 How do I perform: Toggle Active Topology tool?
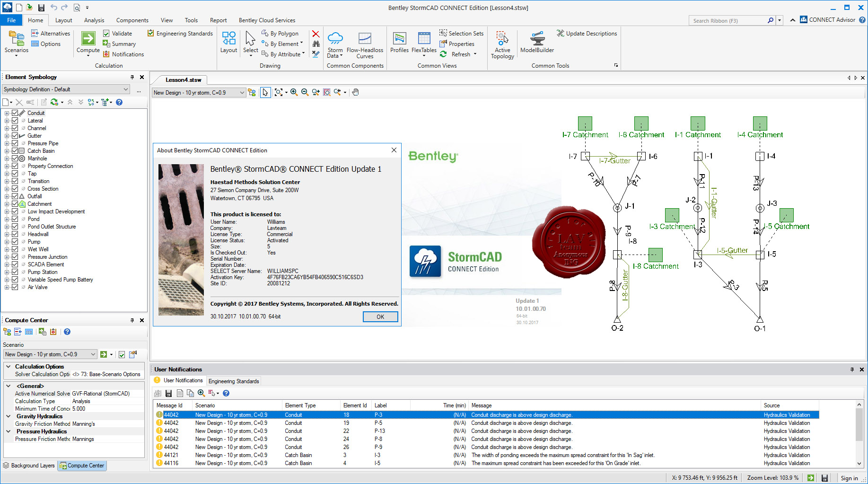point(502,44)
